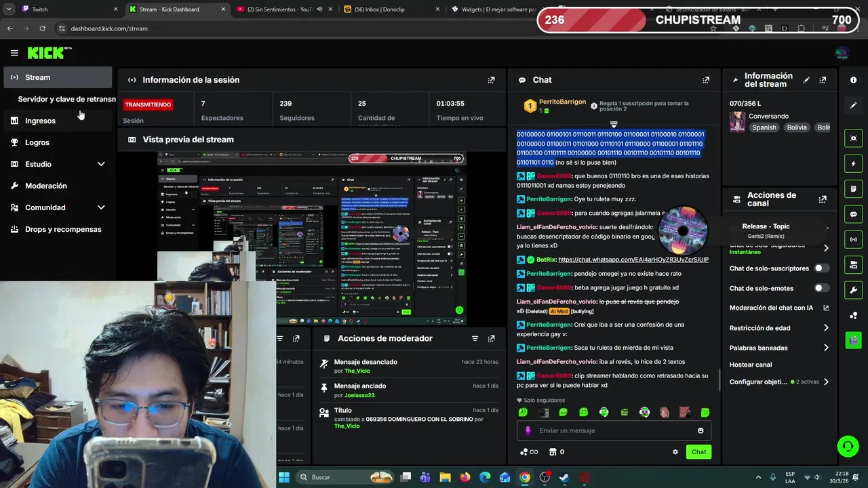The height and width of the screenshot is (488, 868).
Task: Click The_Vicio under Mensaje desanclado
Action: pos(357,371)
